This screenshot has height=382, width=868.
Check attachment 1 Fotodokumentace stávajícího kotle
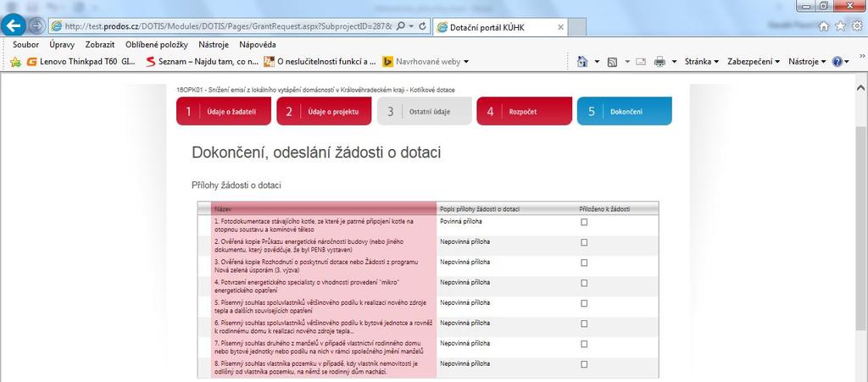coord(584,222)
